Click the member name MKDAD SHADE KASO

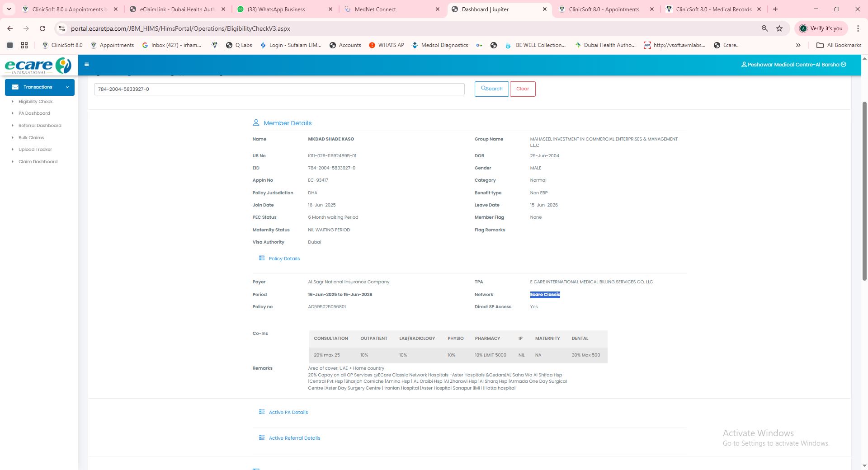click(x=331, y=139)
